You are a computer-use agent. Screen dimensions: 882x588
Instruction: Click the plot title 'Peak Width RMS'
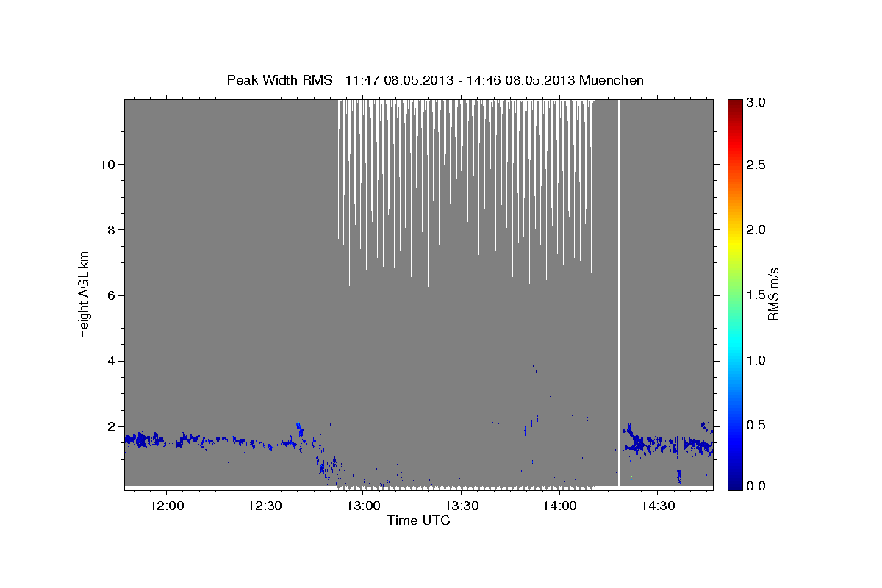point(279,80)
